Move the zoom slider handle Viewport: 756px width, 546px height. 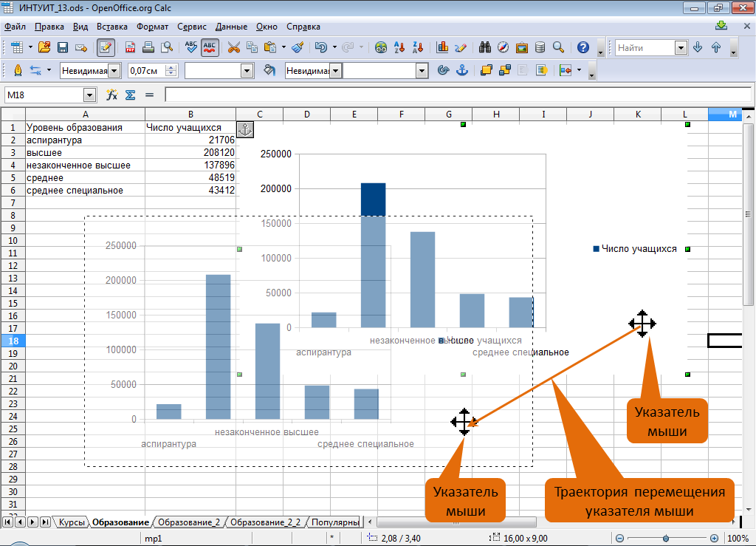tap(666, 539)
